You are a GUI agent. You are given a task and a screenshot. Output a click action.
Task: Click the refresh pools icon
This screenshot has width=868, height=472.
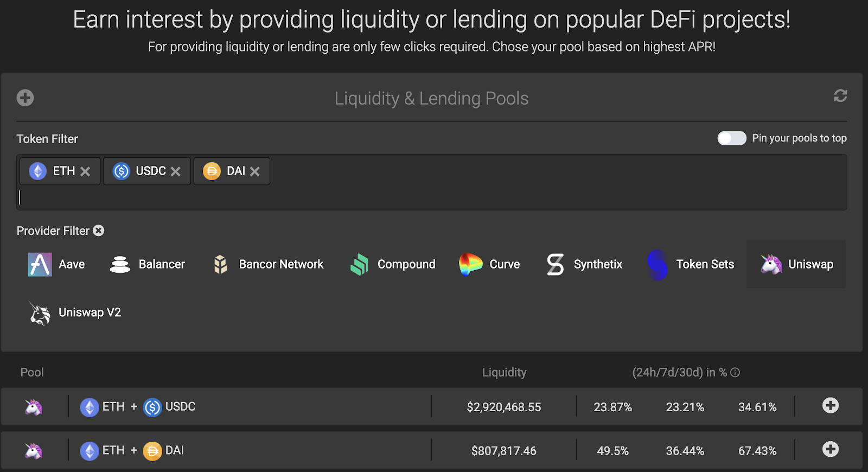(840, 96)
